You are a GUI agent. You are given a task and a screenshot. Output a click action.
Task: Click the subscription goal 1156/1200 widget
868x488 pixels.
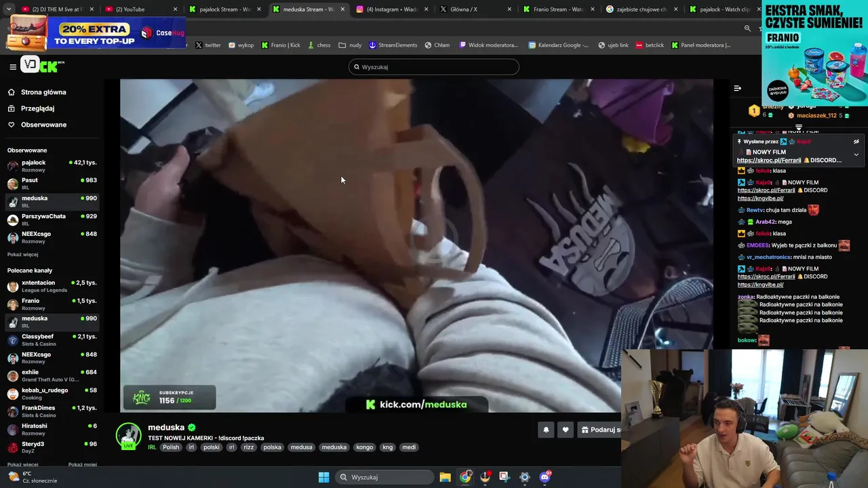(169, 397)
